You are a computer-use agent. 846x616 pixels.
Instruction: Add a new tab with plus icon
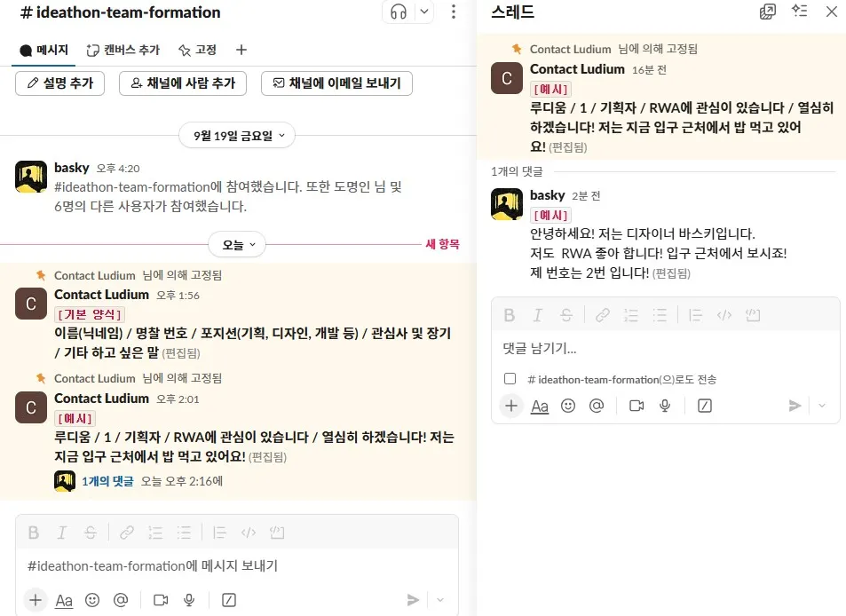tap(241, 51)
